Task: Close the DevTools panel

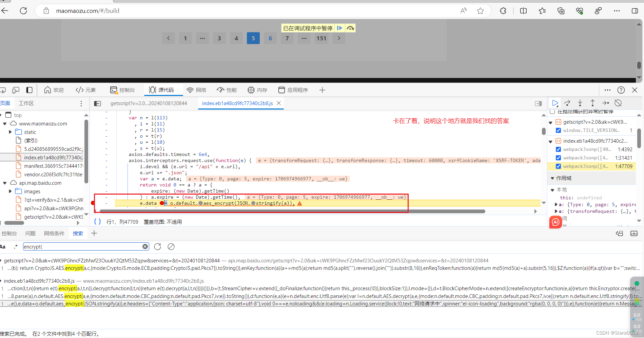Action: click(635, 90)
